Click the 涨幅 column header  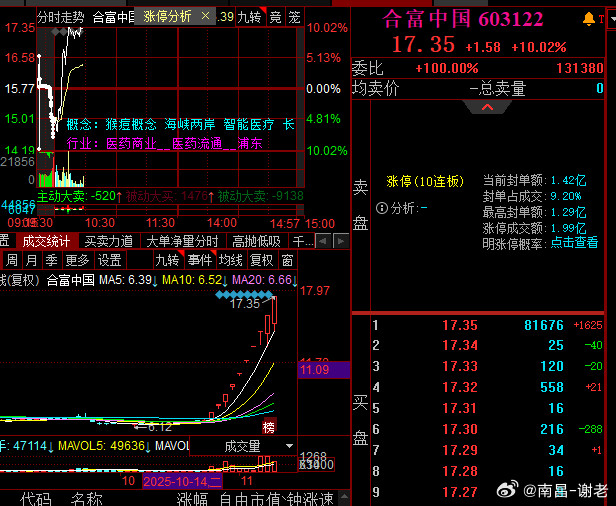click(x=192, y=498)
